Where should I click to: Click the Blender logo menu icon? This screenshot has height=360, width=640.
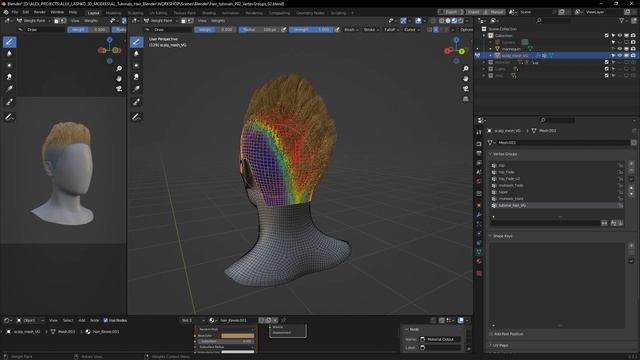coord(6,12)
